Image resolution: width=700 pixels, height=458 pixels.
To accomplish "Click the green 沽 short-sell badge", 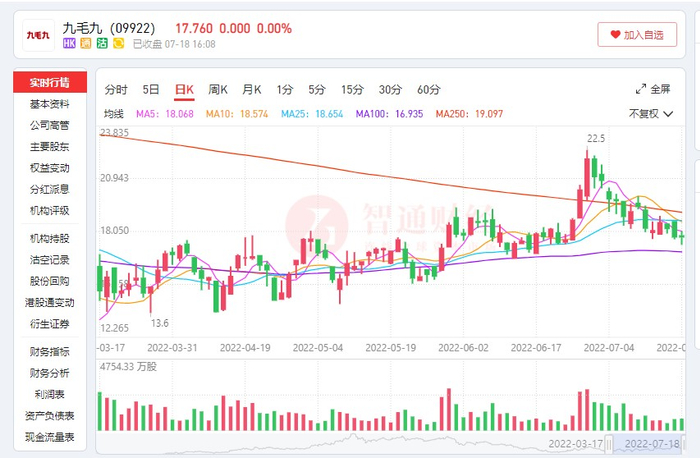I will pos(101,44).
